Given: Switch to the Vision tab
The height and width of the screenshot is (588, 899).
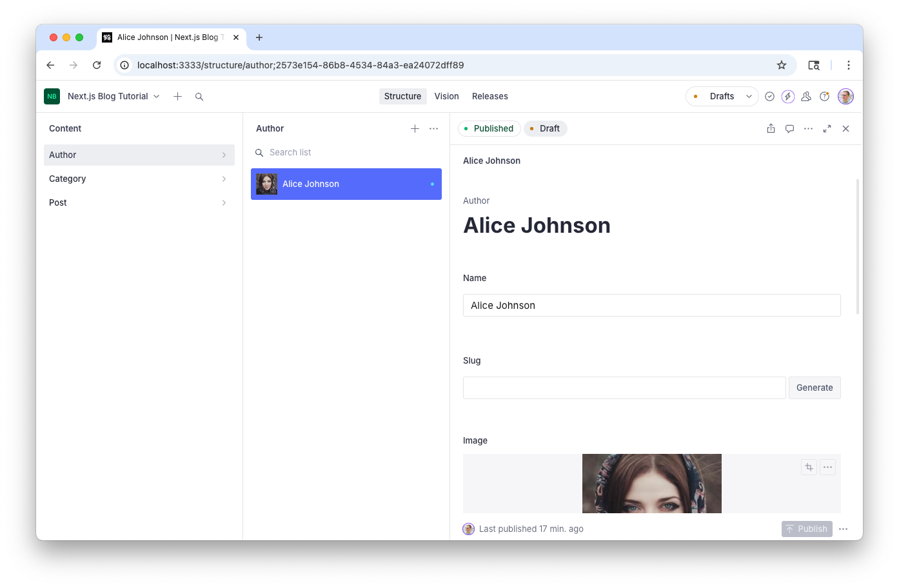Looking at the screenshot, I should 446,96.
